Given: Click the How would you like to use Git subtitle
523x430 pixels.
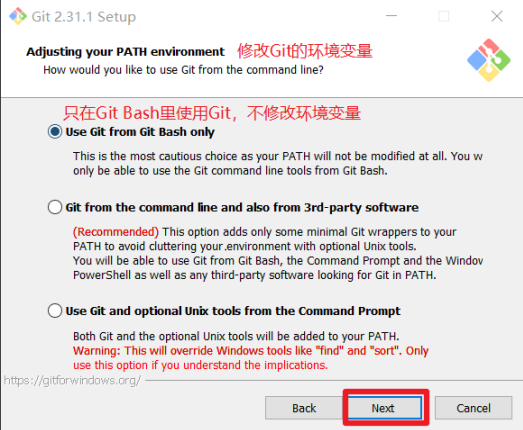Looking at the screenshot, I should coord(183,70).
